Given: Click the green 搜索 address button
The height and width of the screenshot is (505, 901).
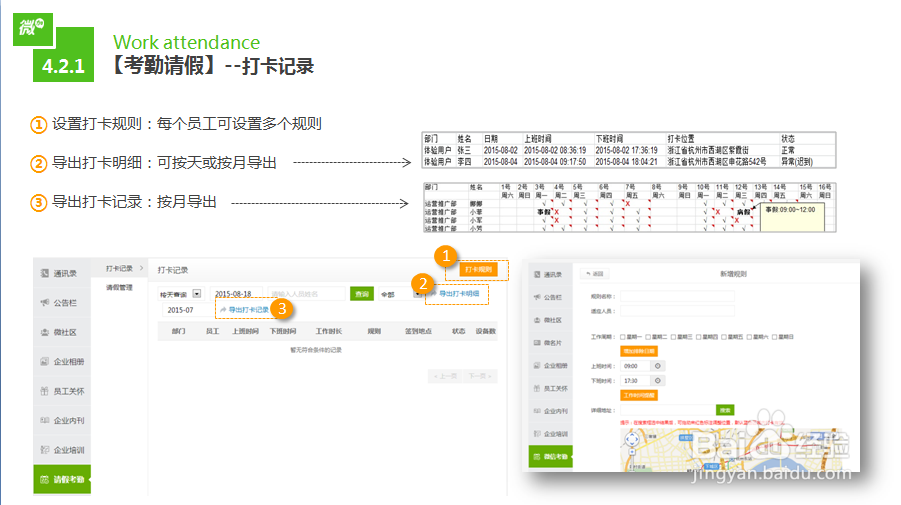Looking at the screenshot, I should [x=725, y=410].
